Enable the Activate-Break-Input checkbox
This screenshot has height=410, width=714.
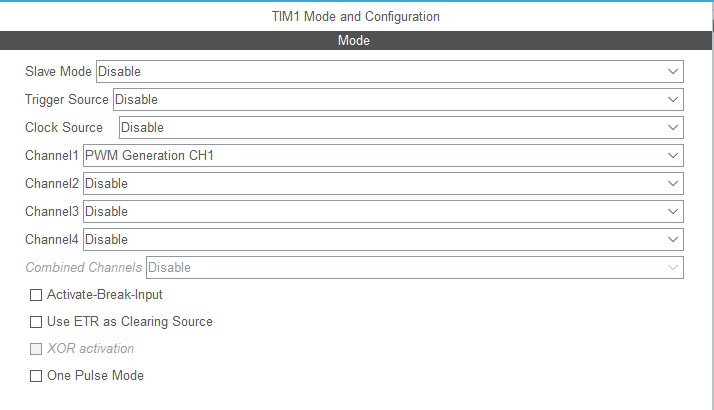point(36,295)
